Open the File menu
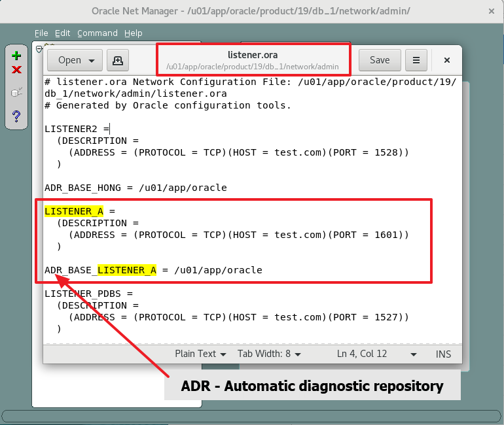This screenshot has height=425, width=504. tap(41, 33)
